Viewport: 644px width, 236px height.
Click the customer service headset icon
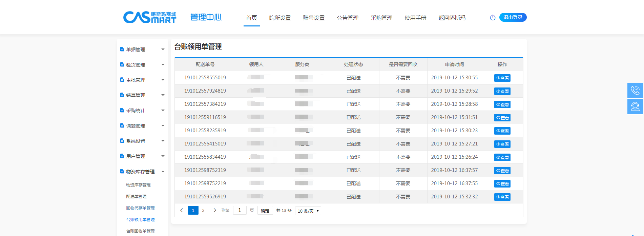[635, 106]
